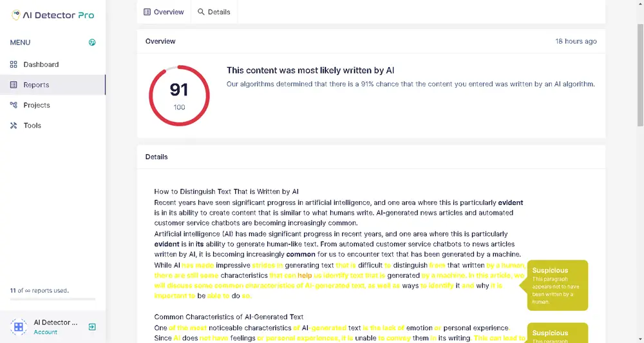Viewport: 644px width, 343px height.
Task: Open the Tools menu item
Action: pos(53,126)
